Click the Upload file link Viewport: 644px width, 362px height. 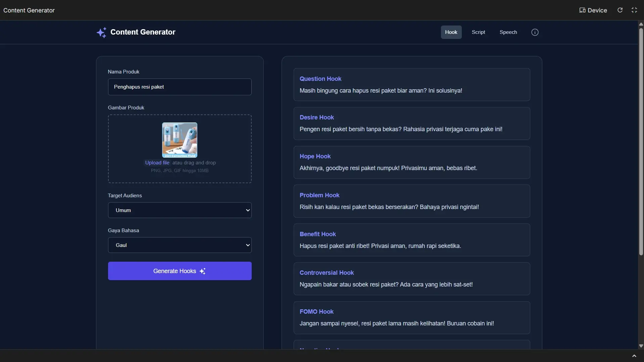tap(157, 163)
